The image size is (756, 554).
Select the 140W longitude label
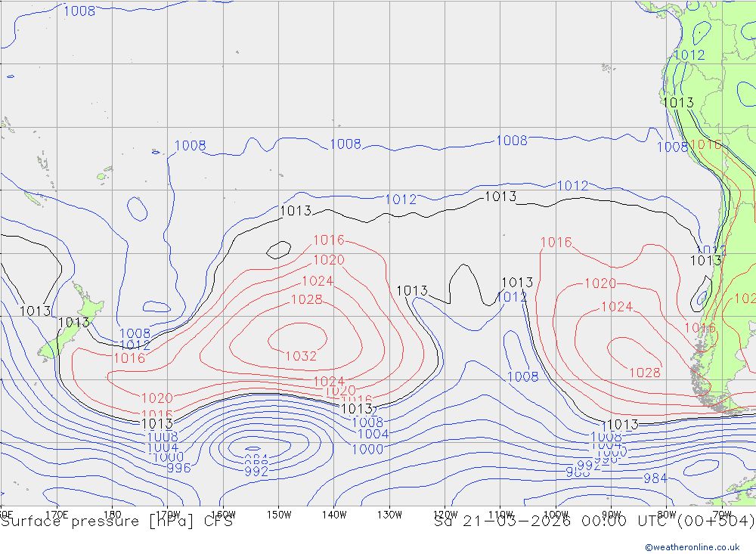coord(334,515)
